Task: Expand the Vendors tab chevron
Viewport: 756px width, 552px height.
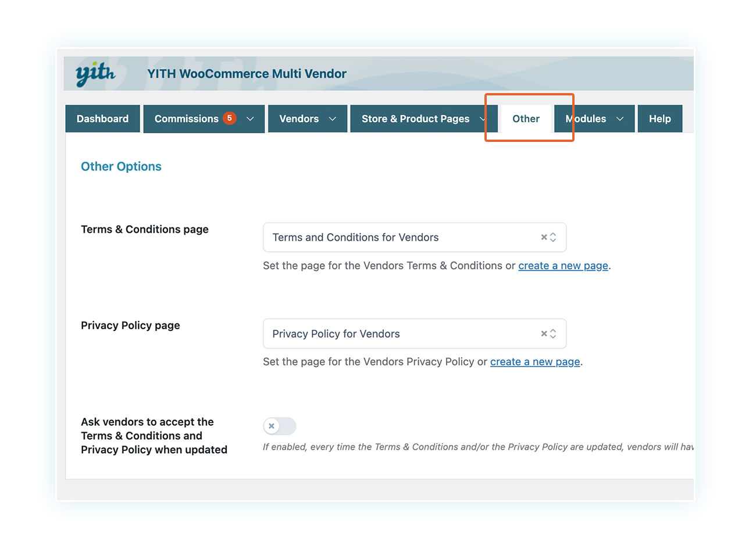Action: click(333, 119)
